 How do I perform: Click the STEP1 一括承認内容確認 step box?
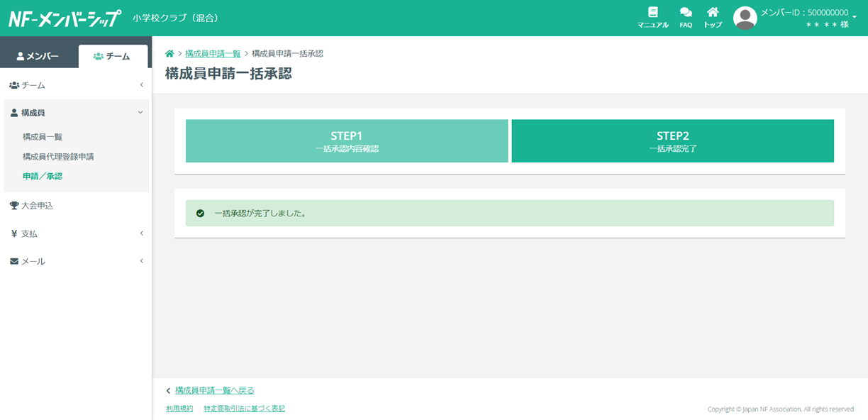(x=347, y=141)
